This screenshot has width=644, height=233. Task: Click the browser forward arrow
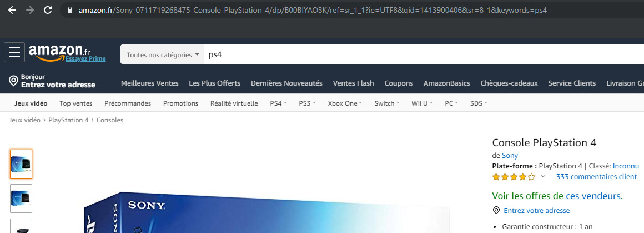(30, 11)
